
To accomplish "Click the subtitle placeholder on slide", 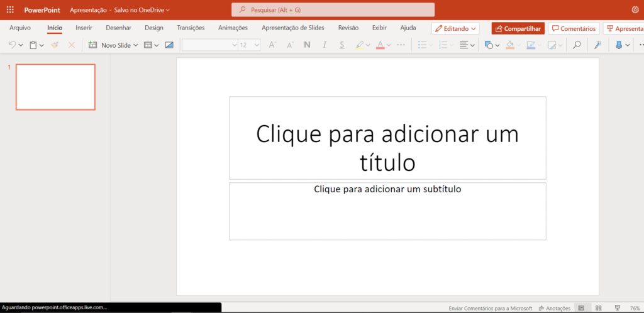I will (387, 211).
